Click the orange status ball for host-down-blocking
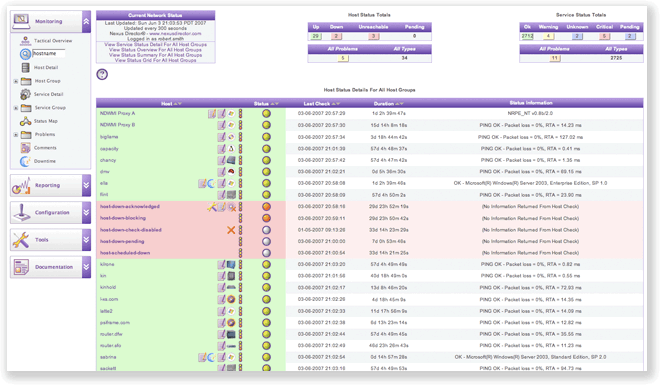660x385 pixels. (x=266, y=218)
